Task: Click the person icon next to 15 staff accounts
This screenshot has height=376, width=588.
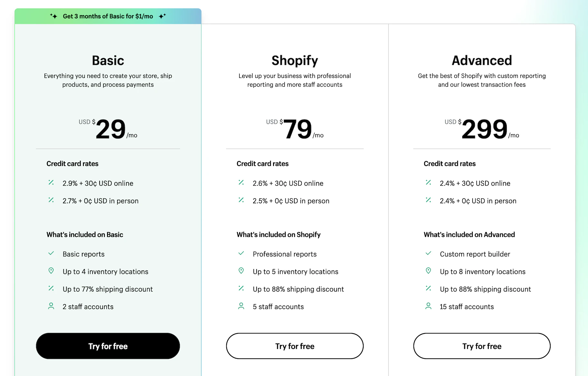Action: (428, 306)
